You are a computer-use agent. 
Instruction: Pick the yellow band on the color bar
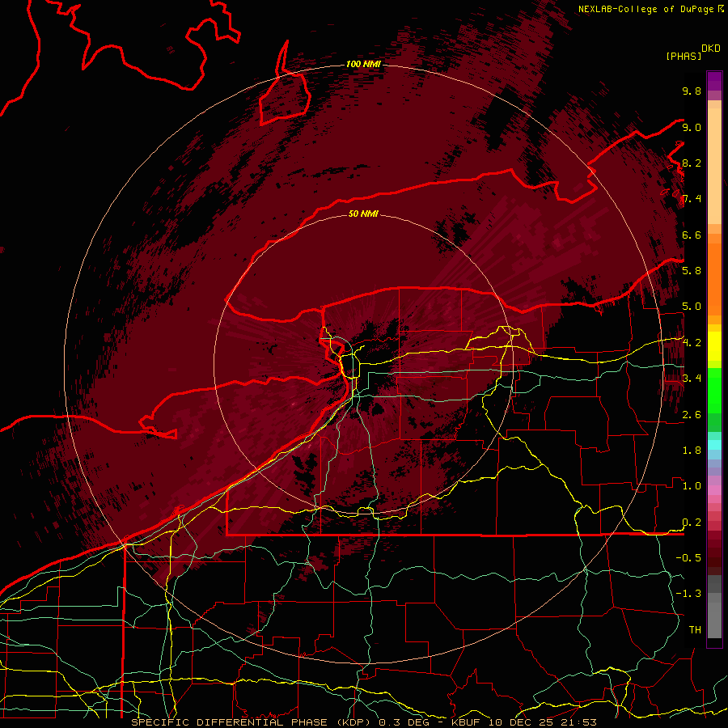tap(714, 346)
